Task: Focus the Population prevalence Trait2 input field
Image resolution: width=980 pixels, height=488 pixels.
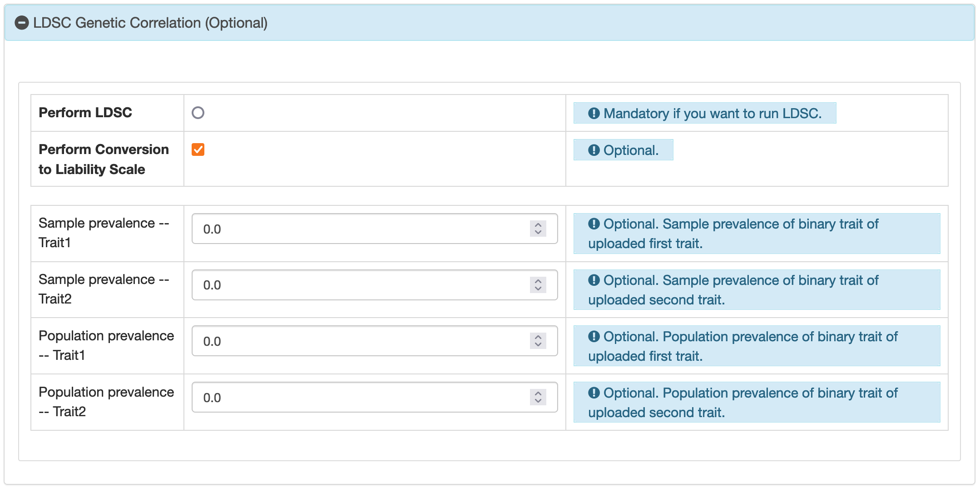Action: pyautogui.click(x=359, y=398)
